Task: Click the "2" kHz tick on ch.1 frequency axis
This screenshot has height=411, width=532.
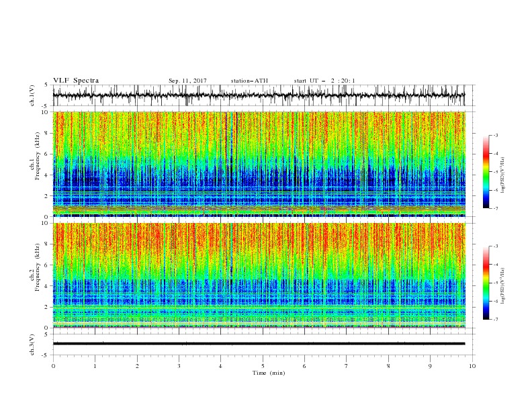Action: tap(47, 196)
